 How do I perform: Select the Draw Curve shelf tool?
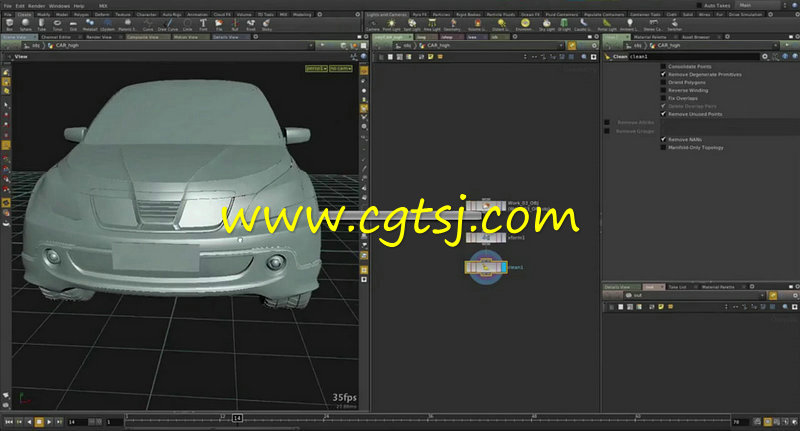click(168, 24)
